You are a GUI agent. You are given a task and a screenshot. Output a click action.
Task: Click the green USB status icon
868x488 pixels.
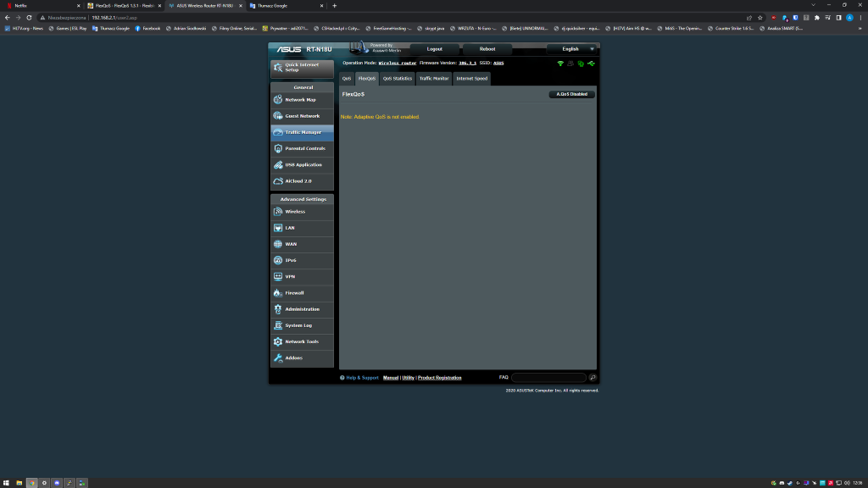[x=591, y=64]
